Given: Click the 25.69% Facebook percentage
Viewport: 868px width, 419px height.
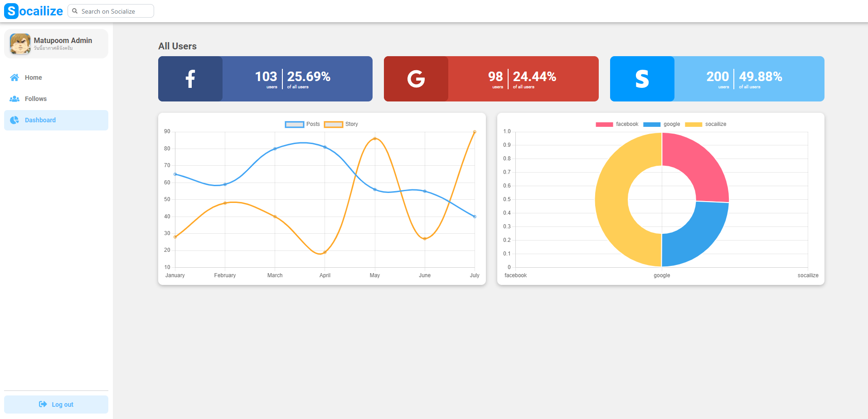Looking at the screenshot, I should 309,77.
